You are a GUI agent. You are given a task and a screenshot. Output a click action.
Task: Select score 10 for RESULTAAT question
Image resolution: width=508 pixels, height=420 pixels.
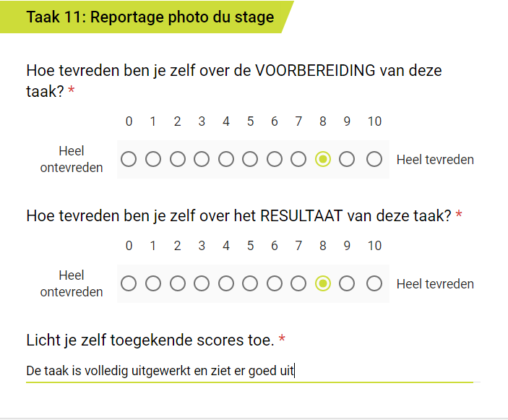(x=374, y=283)
